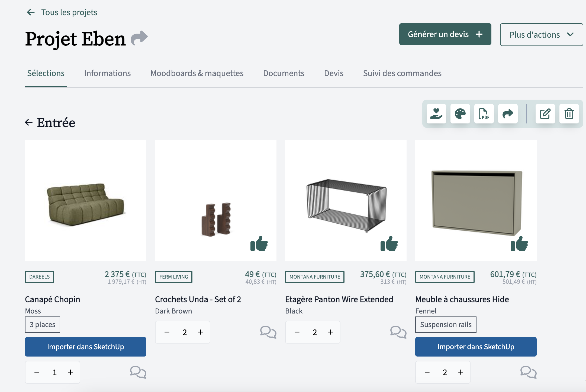This screenshot has height=392, width=586.
Task: Toggle the like on Meuble à chaussures Hide
Action: [x=520, y=244]
